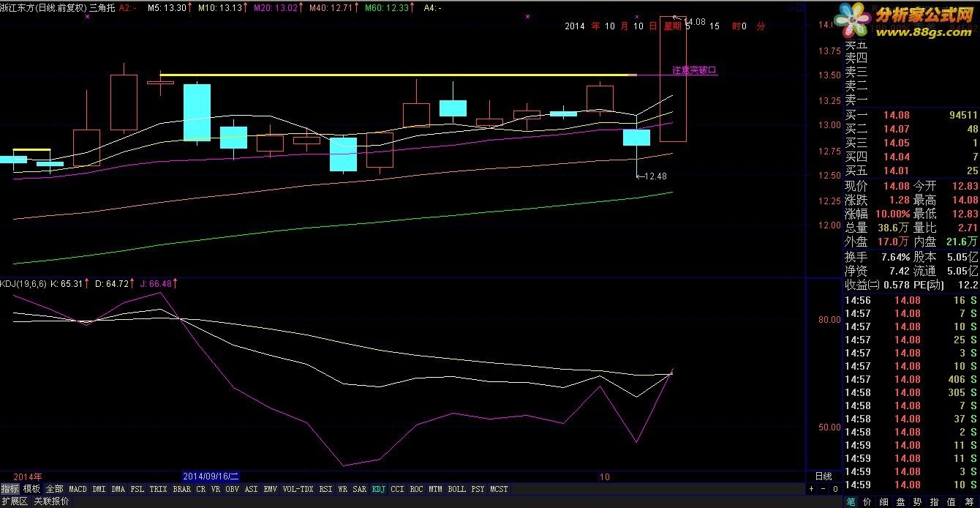Image resolution: width=980 pixels, height=508 pixels.
Task: Click the tall limit-up candlestick at 14.08
Action: (x=673, y=78)
